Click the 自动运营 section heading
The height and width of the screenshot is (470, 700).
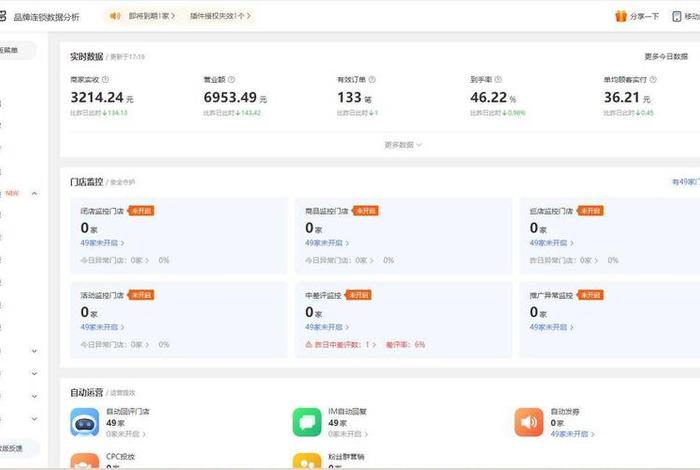(87, 393)
